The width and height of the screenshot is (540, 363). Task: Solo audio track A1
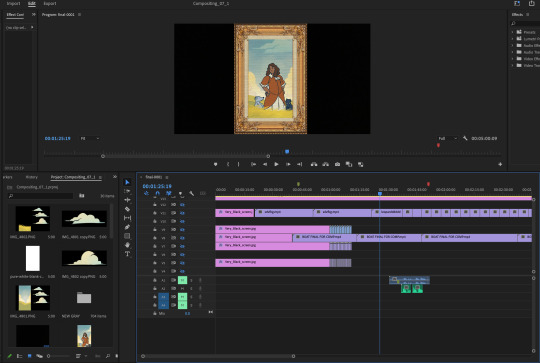(x=191, y=280)
